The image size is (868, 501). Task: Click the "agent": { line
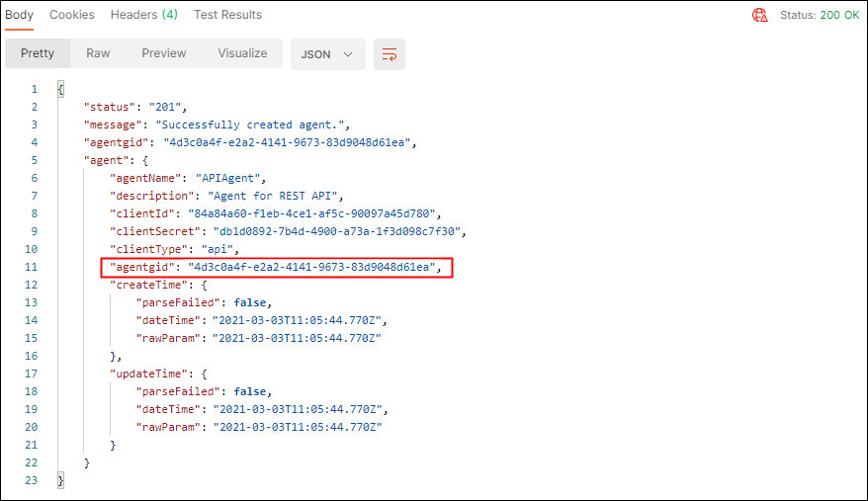[116, 160]
